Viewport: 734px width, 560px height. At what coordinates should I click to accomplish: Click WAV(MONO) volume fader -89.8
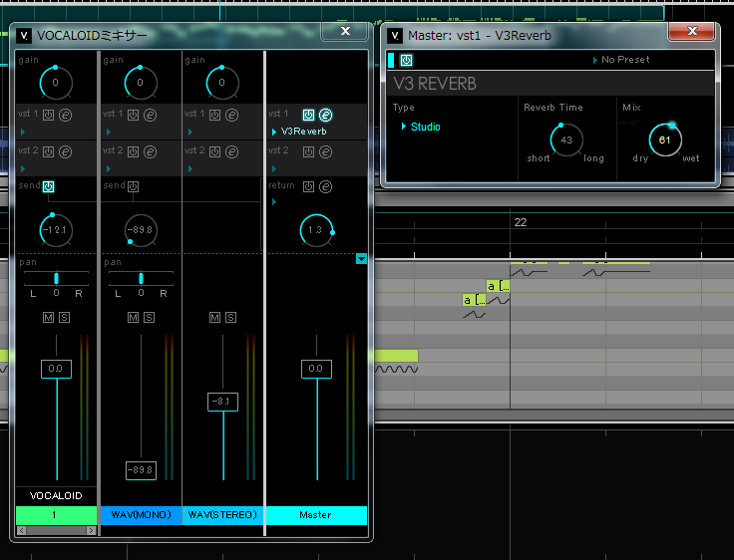point(141,470)
